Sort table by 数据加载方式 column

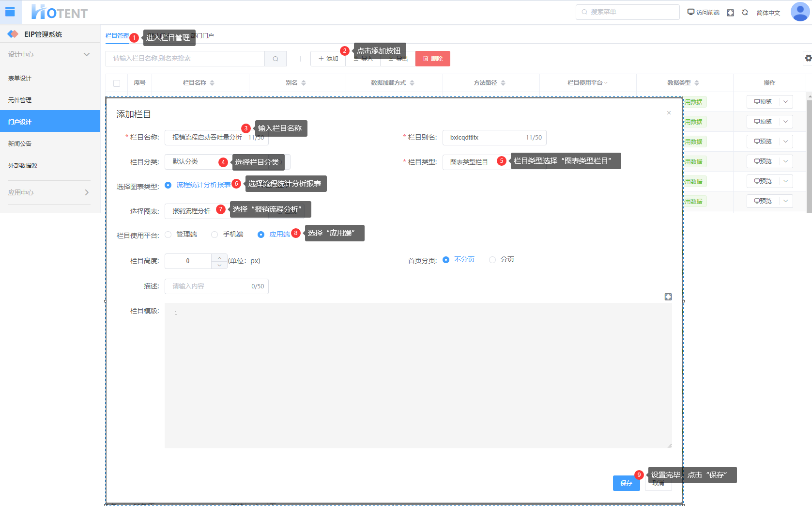412,83
